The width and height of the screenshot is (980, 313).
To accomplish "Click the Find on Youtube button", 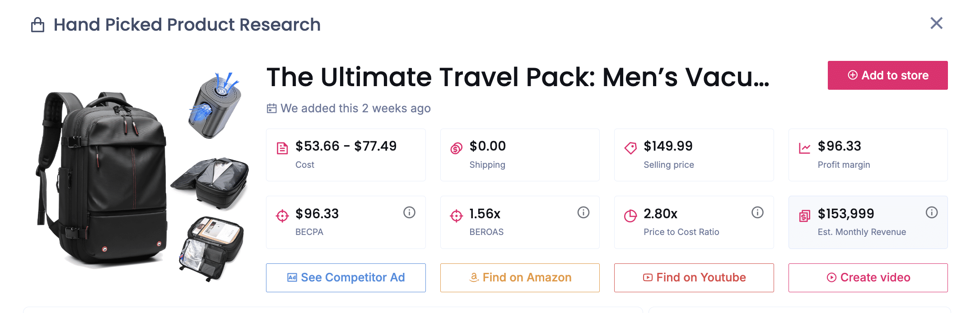I will 694,277.
